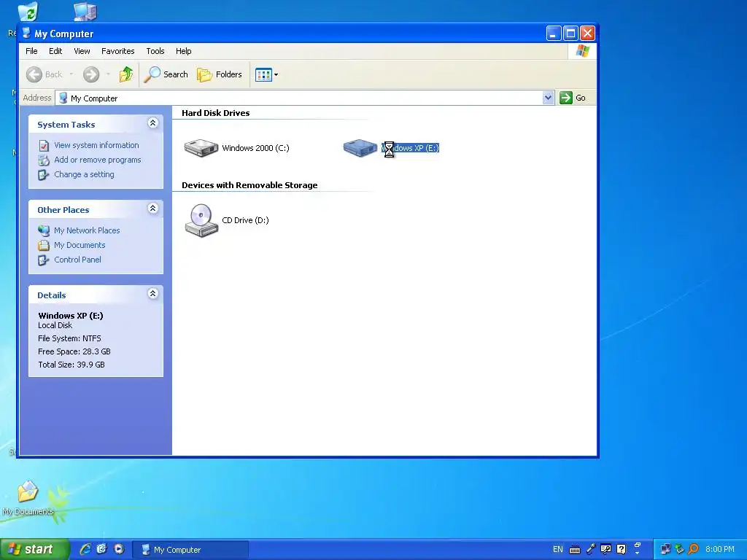Screen dimensions: 747x560
Task: Launch Outlook Express from Quick Launch
Action: tap(101, 549)
